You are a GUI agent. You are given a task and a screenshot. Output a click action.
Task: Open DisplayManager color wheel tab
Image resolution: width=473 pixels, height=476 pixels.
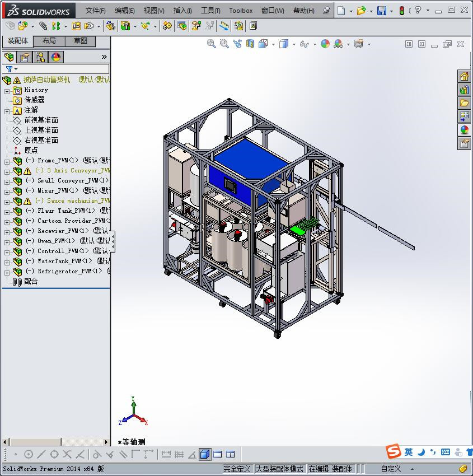pyautogui.click(x=56, y=57)
